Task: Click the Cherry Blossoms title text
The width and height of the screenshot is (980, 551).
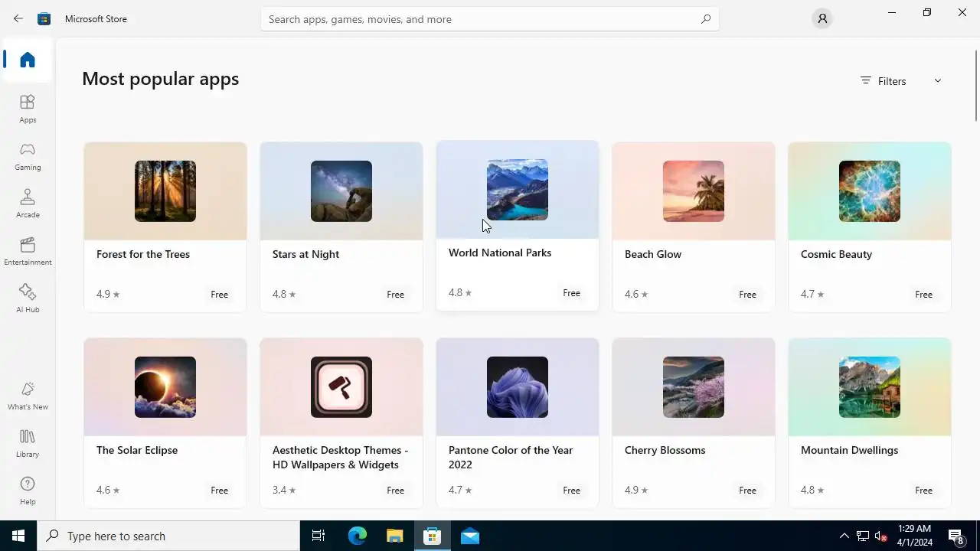Action: [x=665, y=450]
